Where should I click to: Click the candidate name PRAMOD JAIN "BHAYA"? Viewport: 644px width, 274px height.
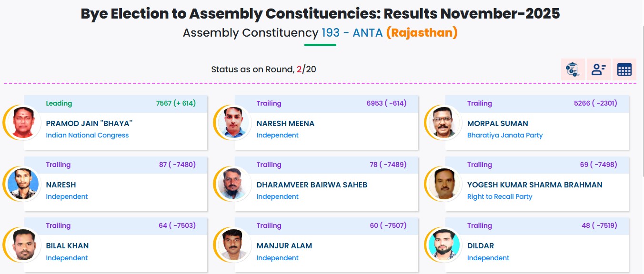[x=89, y=124]
